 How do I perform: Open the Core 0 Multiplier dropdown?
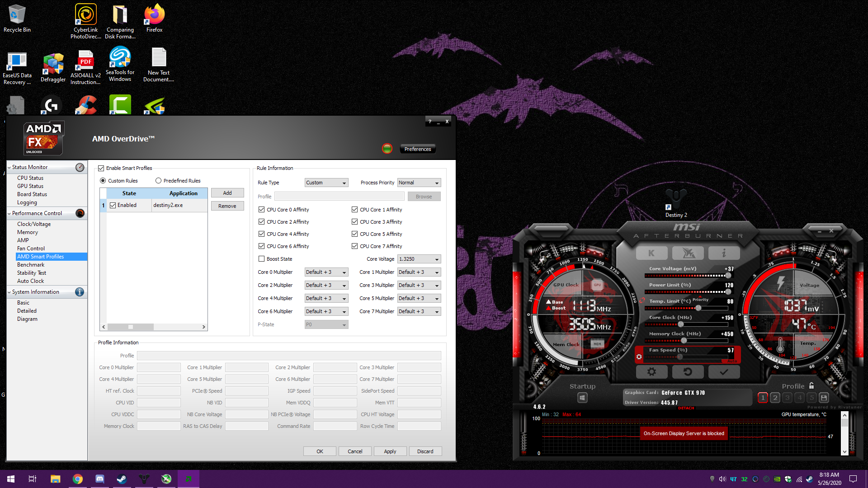coord(326,272)
